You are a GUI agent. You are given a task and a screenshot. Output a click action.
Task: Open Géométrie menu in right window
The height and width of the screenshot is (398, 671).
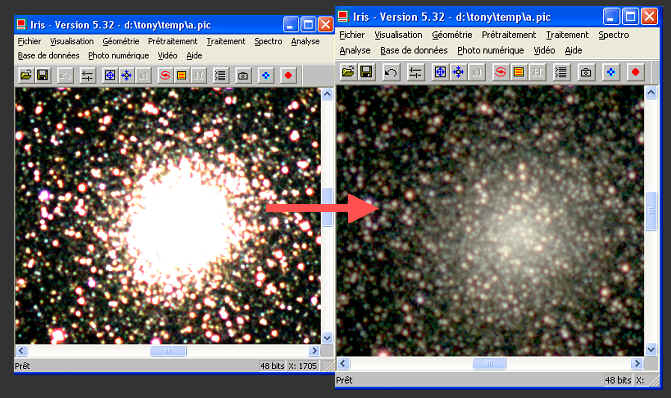point(451,35)
